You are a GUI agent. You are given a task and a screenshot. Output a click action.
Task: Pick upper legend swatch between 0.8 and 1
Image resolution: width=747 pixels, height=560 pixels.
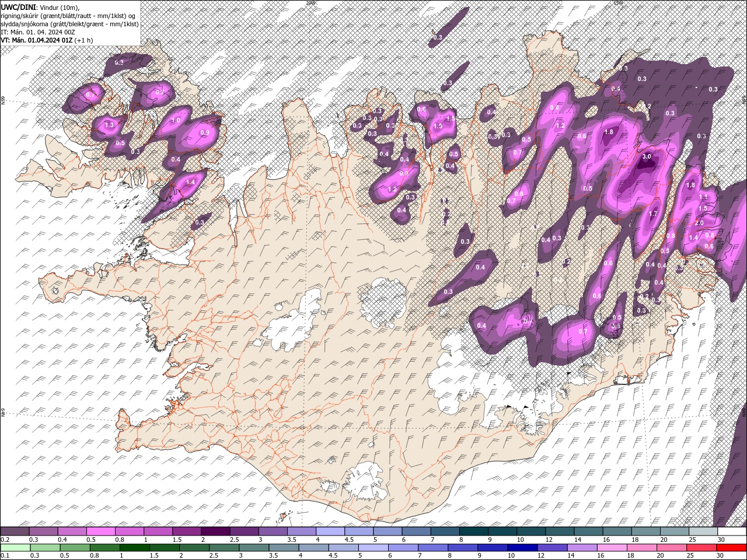(129, 531)
